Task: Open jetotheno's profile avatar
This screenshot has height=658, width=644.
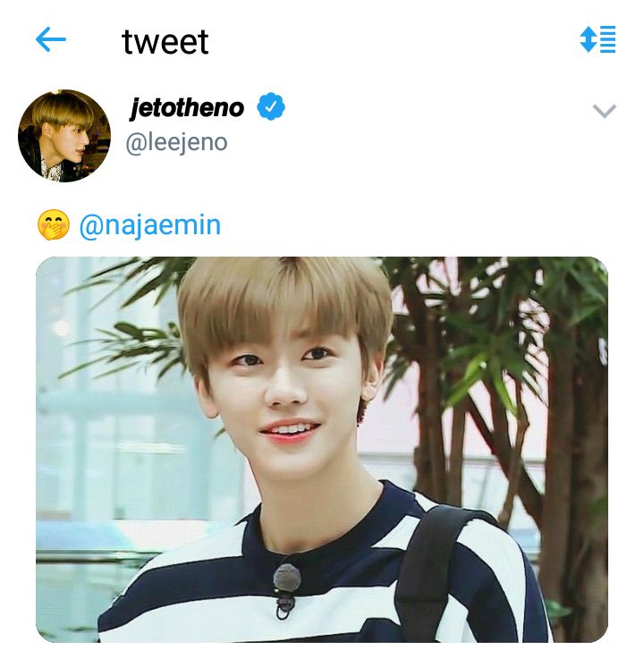Action: pos(64,135)
